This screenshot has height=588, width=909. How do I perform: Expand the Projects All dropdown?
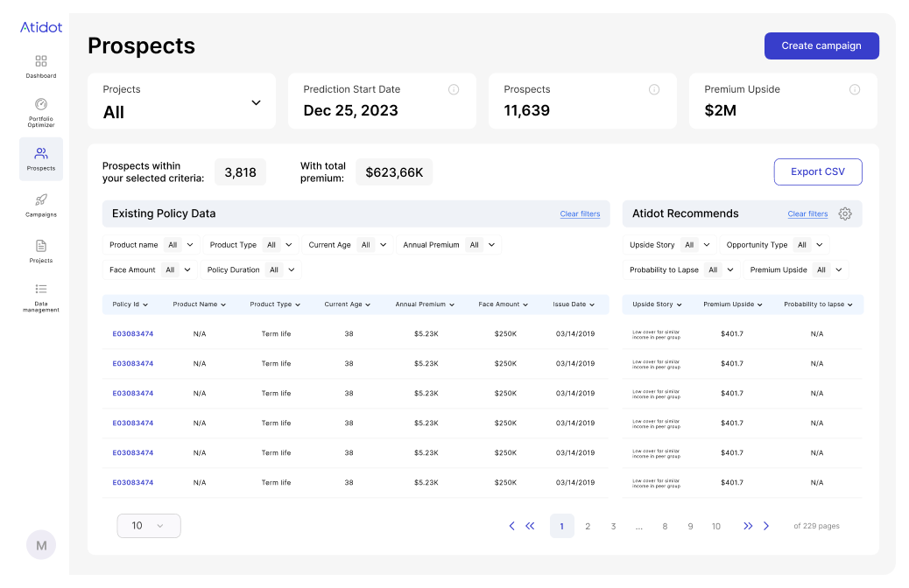click(256, 102)
